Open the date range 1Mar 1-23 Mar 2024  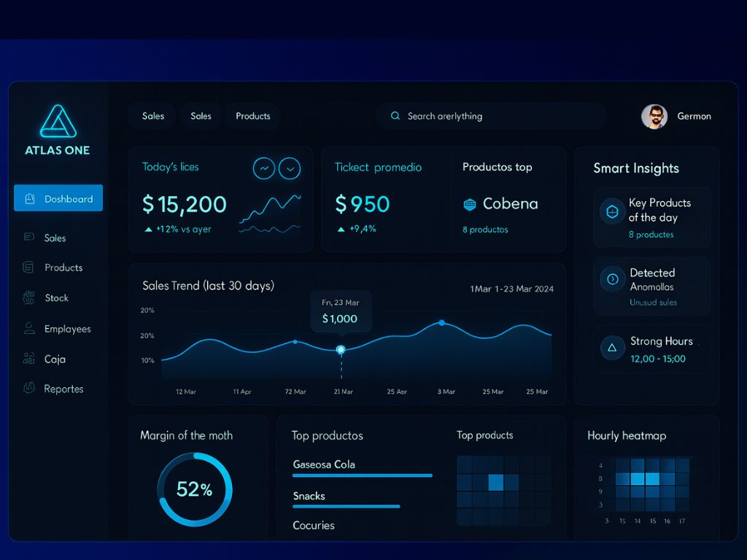tap(511, 289)
